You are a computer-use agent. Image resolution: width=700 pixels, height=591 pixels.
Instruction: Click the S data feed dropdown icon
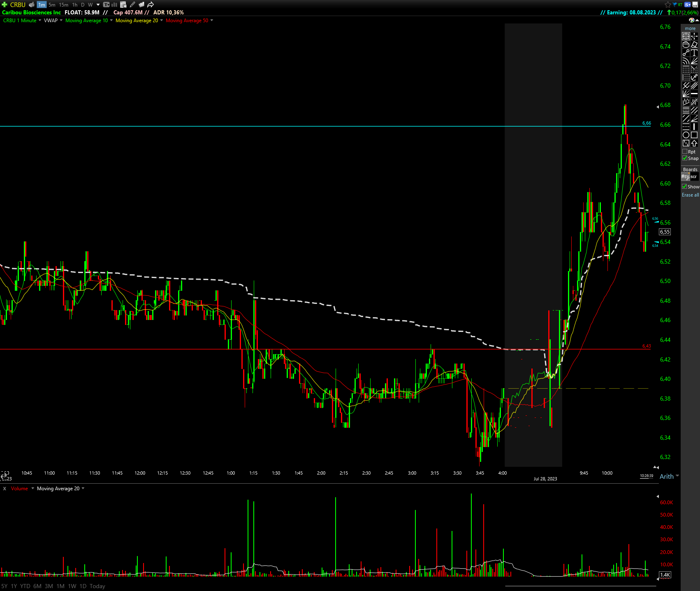pyautogui.click(x=687, y=5)
